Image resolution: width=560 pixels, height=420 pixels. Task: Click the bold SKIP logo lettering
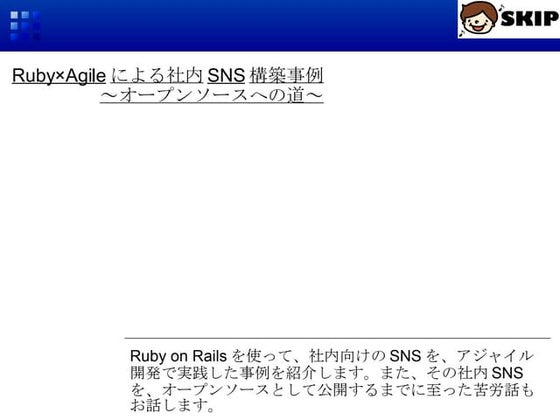coord(530,18)
